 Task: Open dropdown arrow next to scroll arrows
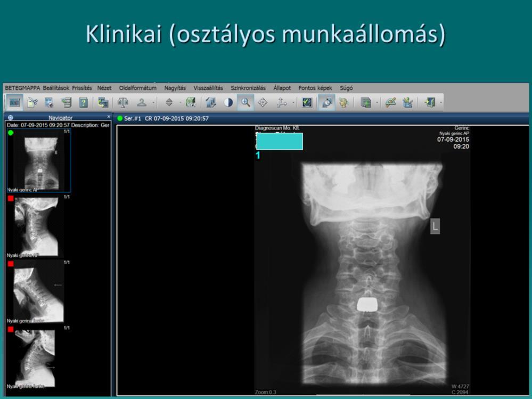[x=180, y=102]
